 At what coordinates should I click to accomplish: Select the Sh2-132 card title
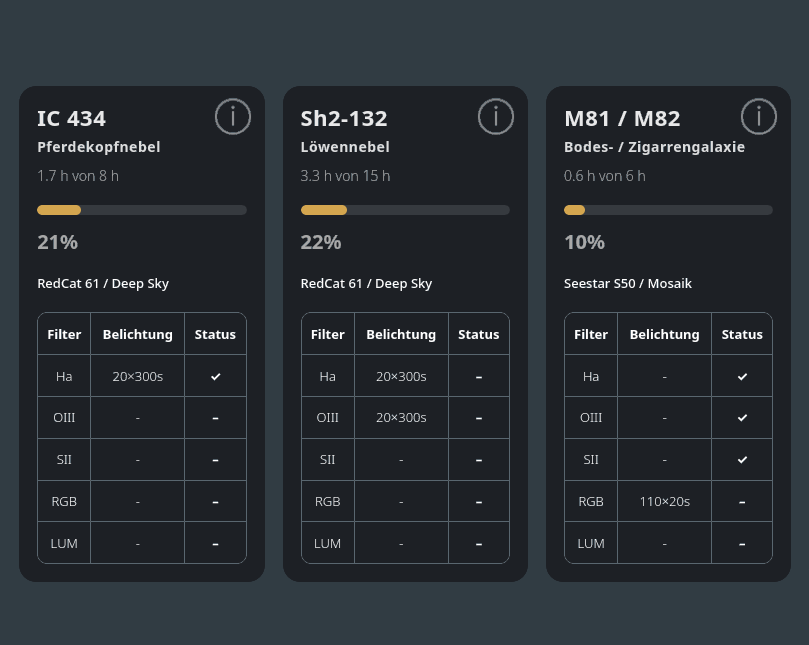tap(344, 119)
